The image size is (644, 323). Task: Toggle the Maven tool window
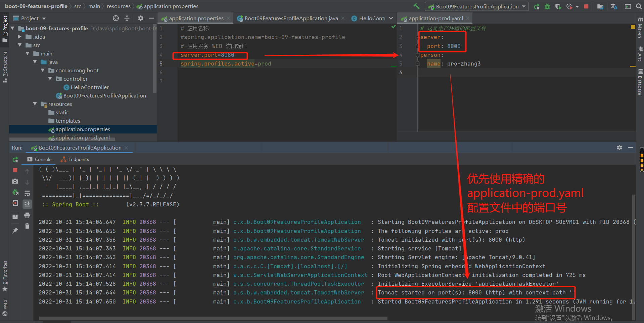click(640, 27)
